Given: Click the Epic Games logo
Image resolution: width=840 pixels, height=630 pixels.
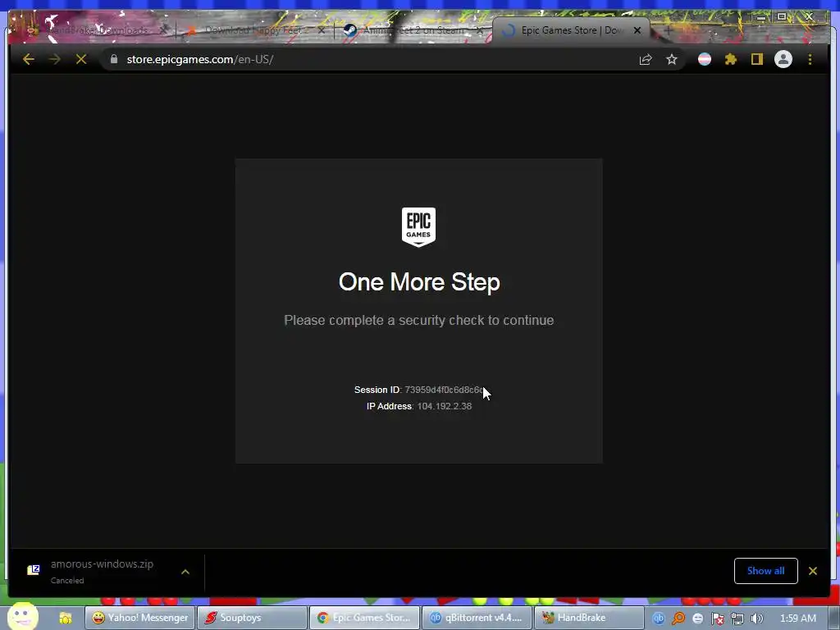Looking at the screenshot, I should [418, 227].
